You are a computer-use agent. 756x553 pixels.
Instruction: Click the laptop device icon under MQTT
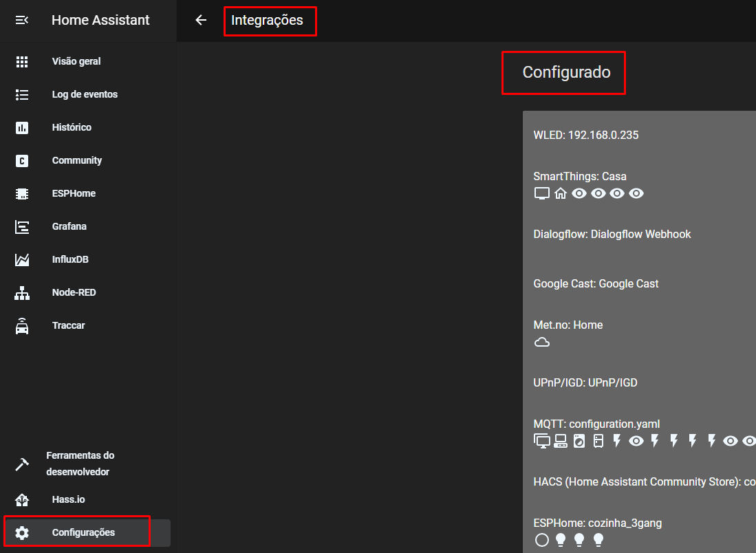(560, 441)
